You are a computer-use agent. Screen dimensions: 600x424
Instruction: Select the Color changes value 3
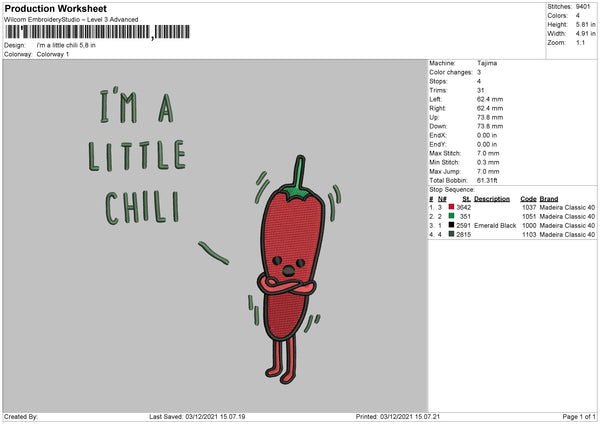pyautogui.click(x=479, y=72)
